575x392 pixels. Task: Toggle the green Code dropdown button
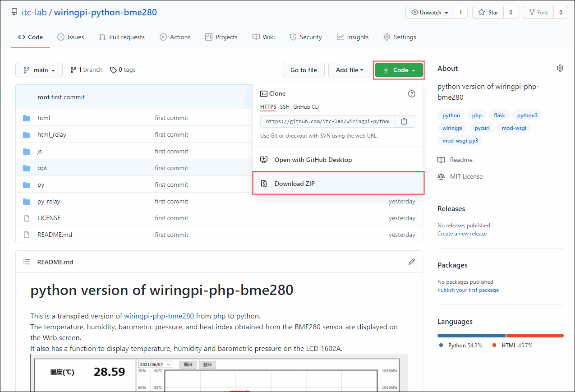(399, 70)
